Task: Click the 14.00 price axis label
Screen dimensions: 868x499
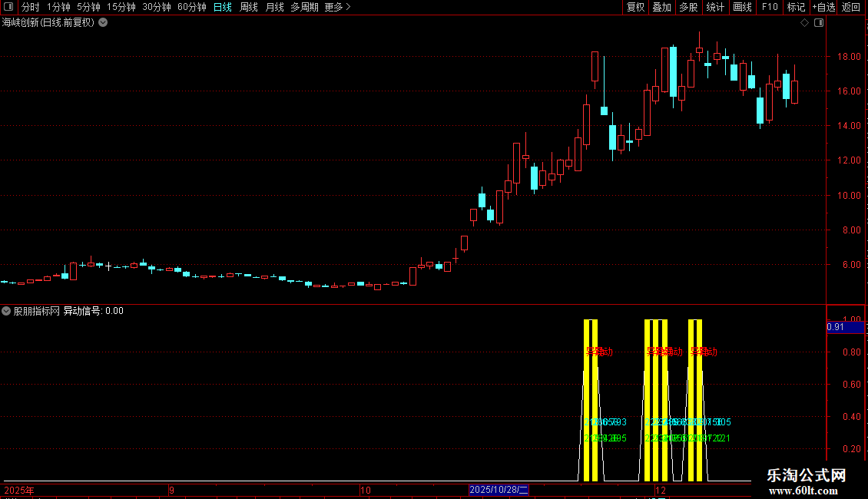Action: (849, 126)
